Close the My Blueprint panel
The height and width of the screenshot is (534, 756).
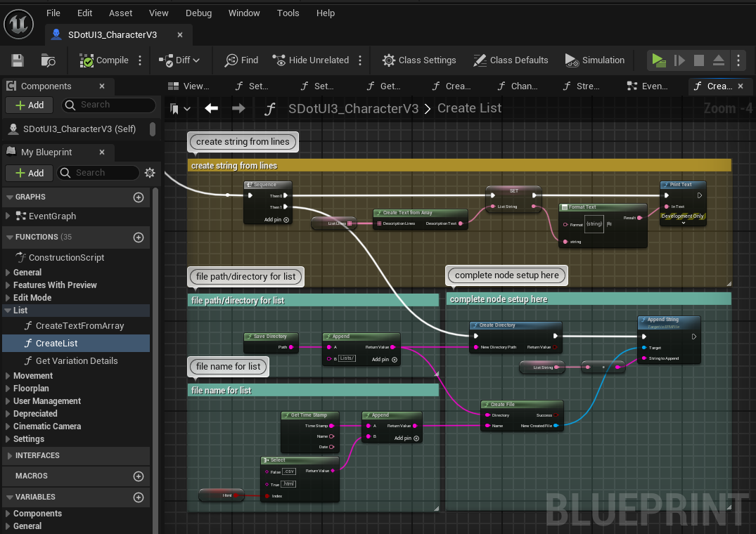click(x=102, y=152)
